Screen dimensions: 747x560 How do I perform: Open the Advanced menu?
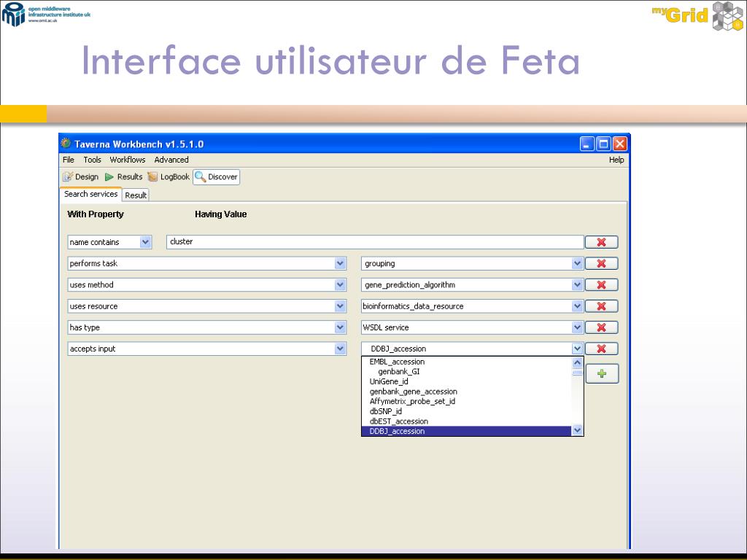tap(171, 160)
